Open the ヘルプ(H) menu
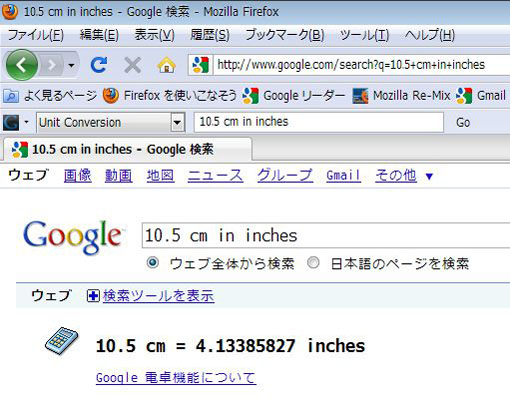510x406 pixels. (430, 35)
